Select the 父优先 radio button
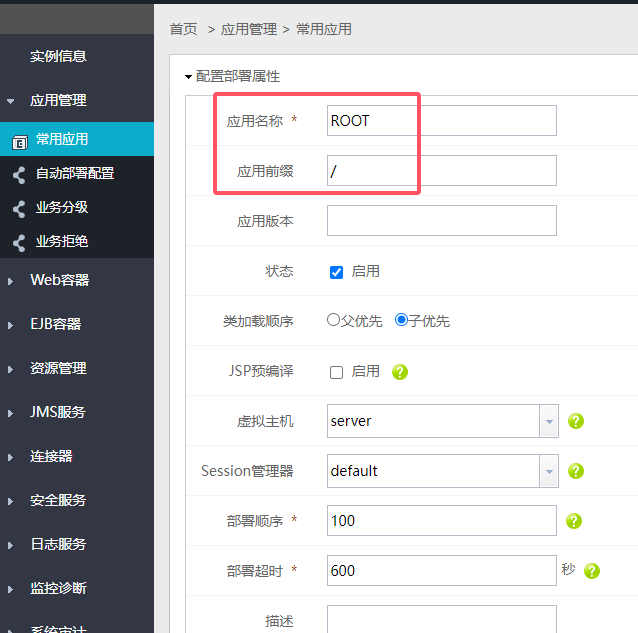 coord(333,320)
